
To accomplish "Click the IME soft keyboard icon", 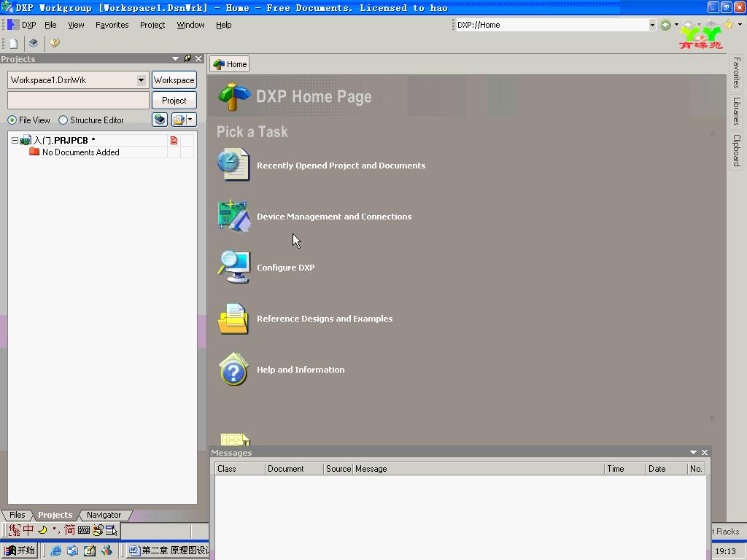I will click(x=84, y=530).
